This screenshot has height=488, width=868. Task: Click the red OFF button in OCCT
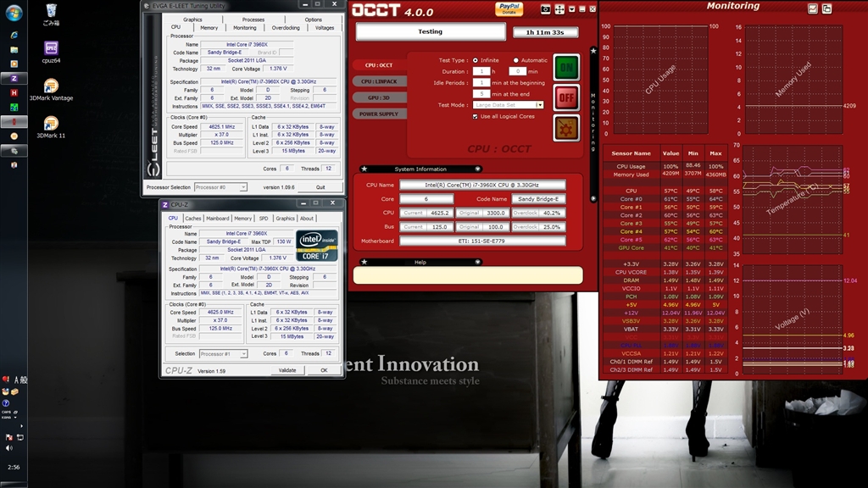point(566,98)
